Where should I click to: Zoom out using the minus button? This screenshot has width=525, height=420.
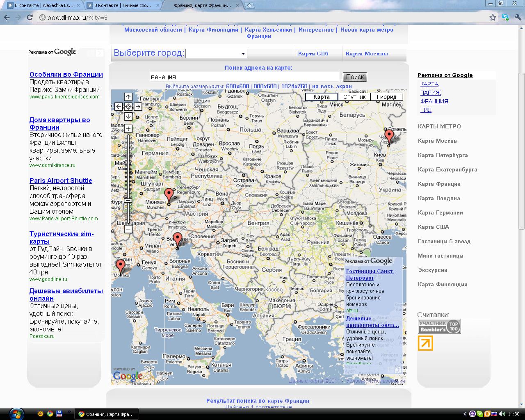click(x=128, y=229)
